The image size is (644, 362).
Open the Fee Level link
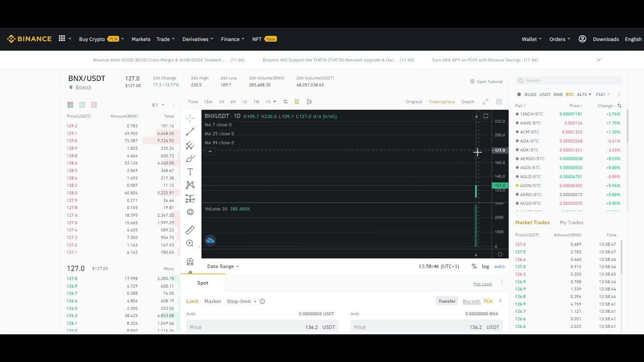(x=482, y=284)
